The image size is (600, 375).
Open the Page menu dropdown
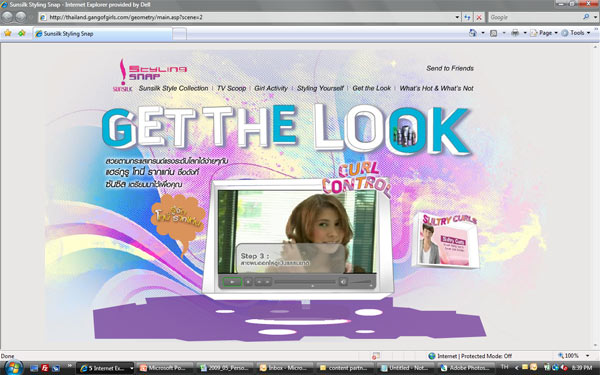point(544,33)
